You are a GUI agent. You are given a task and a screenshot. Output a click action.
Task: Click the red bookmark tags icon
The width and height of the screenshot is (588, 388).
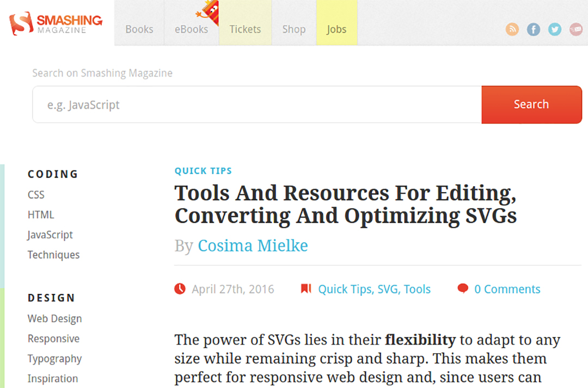[x=306, y=288]
